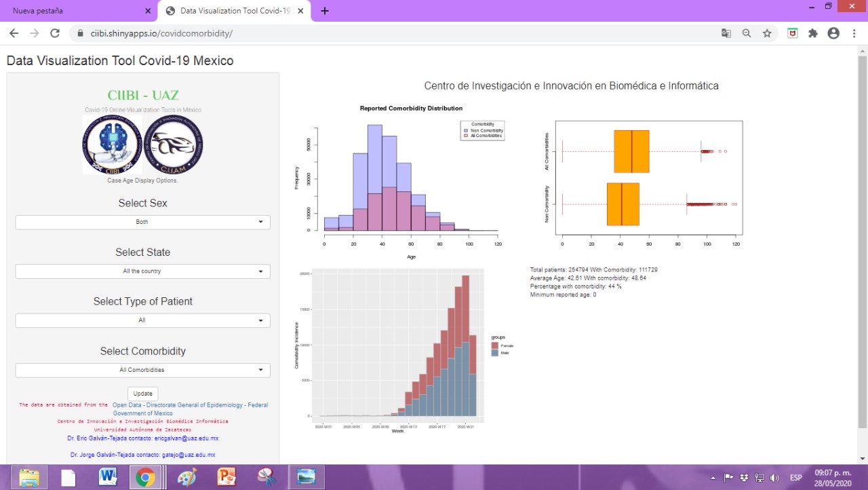Screen dimensions: 868x490
Task: Open the Snipping Tool taskbar icon
Action: [x=267, y=477]
